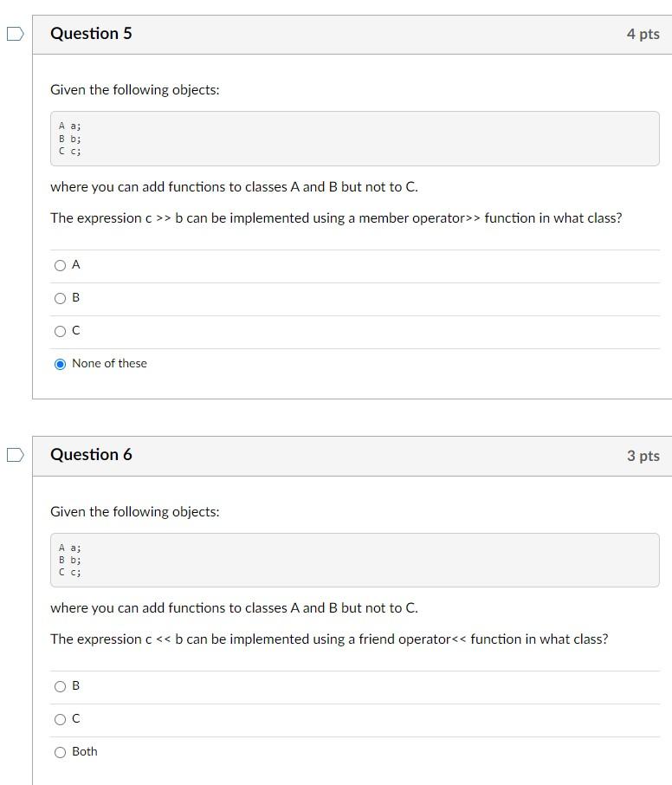Select answer C for Question 5
Viewport: 672px width, 785px height.
tap(61, 330)
